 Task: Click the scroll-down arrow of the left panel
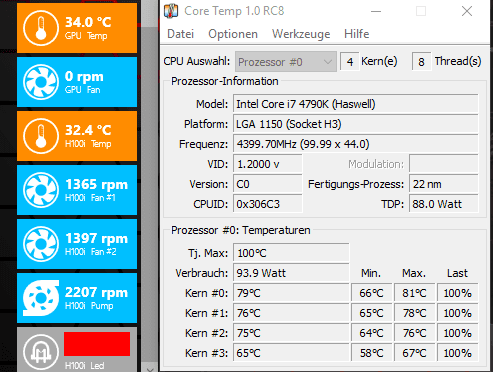150,369
